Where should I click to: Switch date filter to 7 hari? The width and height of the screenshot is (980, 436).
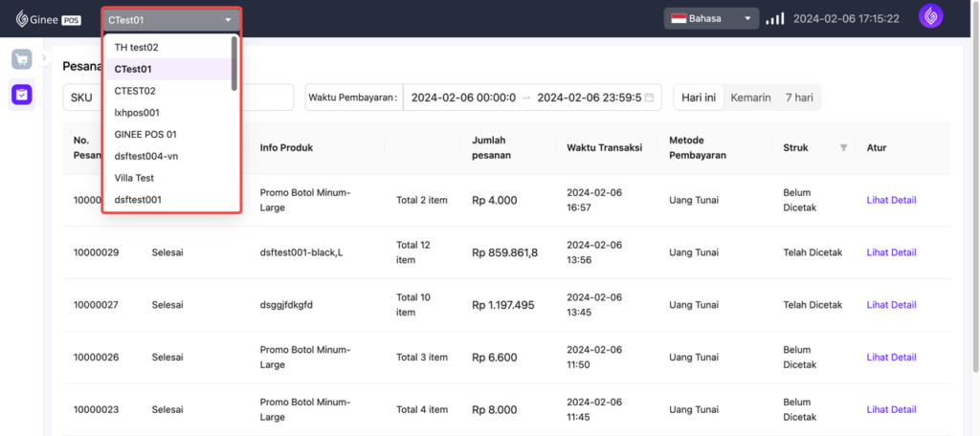[x=800, y=98]
